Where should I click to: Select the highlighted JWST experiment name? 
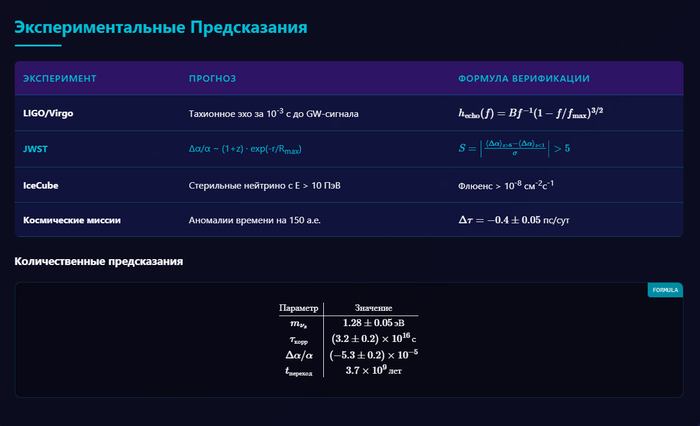[x=35, y=149]
